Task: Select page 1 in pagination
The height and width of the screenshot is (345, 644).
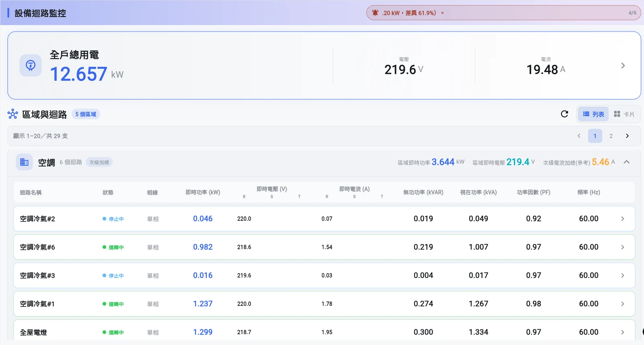Action: [595, 136]
